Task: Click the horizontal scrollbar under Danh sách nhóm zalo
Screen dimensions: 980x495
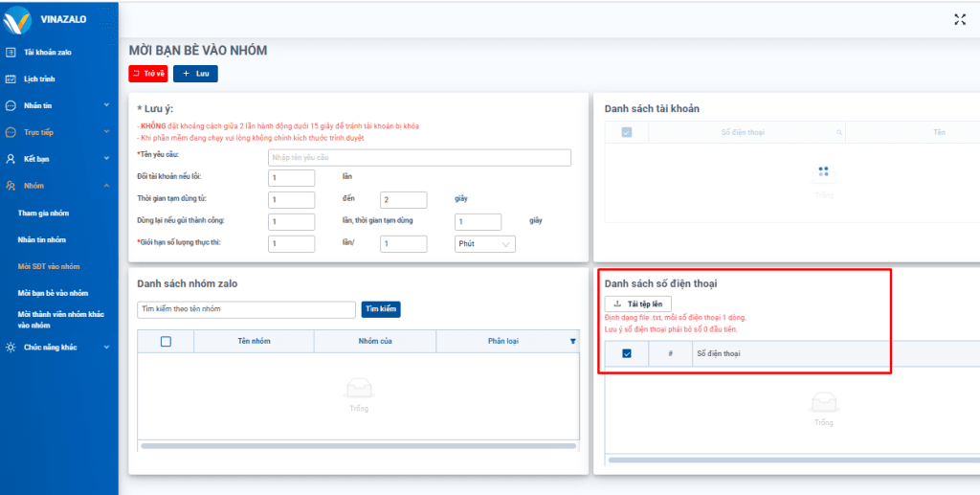Action: [x=358, y=445]
